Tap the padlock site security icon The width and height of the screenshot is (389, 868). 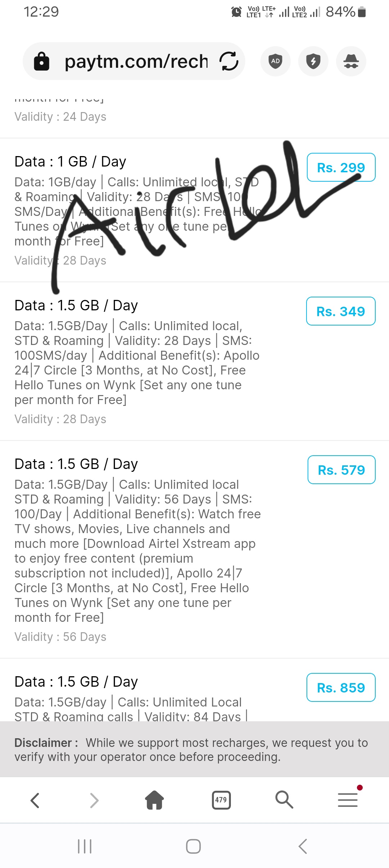(41, 61)
